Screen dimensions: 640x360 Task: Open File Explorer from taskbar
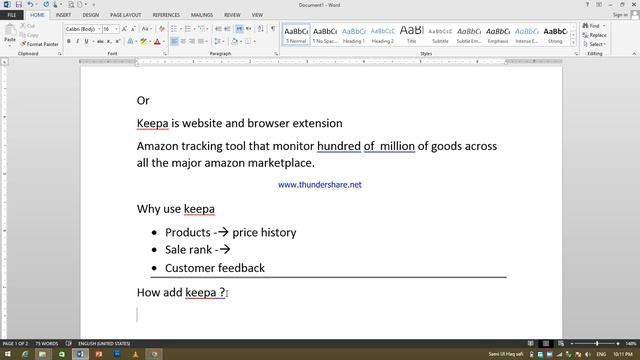(x=42, y=354)
